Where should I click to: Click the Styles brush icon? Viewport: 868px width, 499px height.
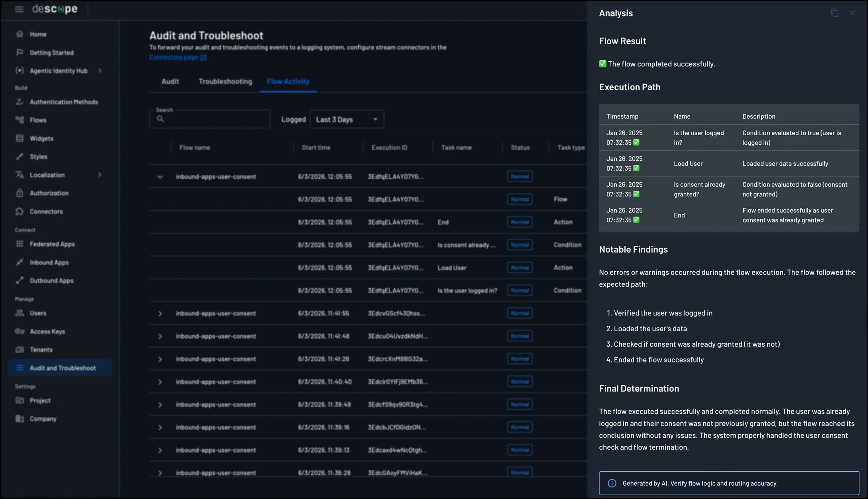(x=20, y=157)
